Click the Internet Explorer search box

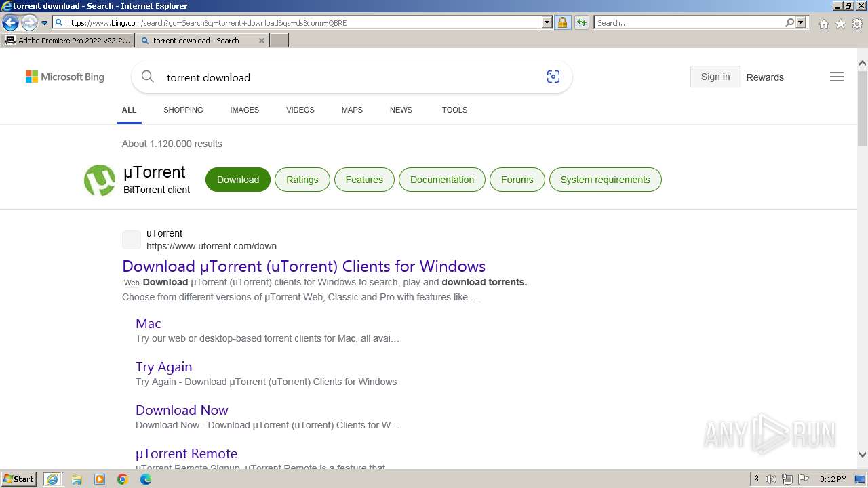(x=689, y=23)
